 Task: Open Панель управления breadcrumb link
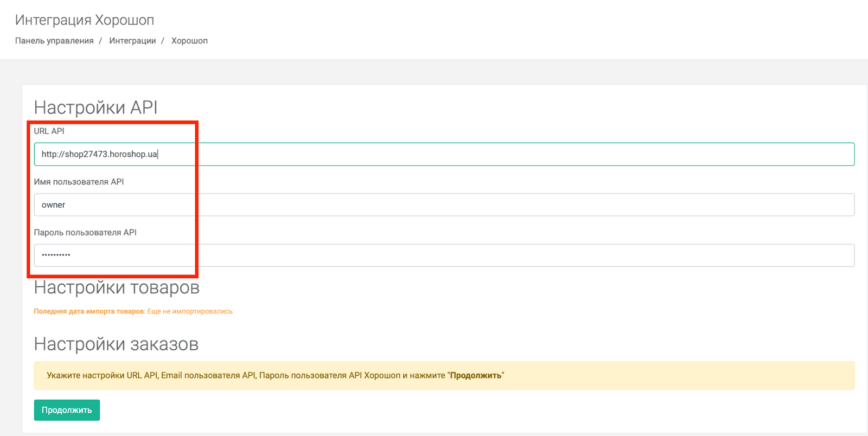click(x=54, y=41)
